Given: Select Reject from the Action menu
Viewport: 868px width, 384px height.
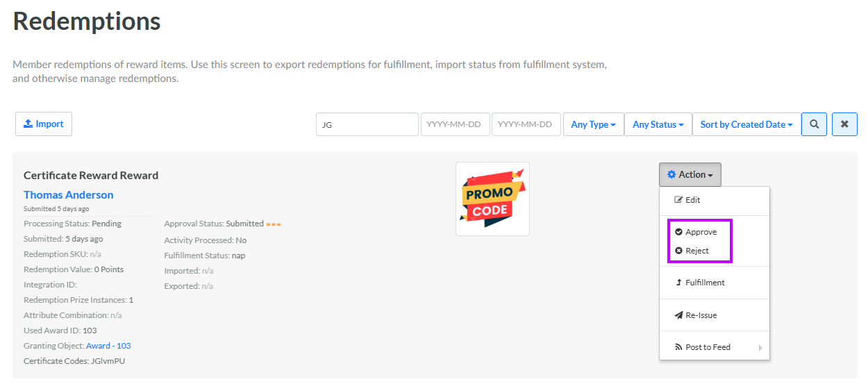Looking at the screenshot, I should coord(696,251).
